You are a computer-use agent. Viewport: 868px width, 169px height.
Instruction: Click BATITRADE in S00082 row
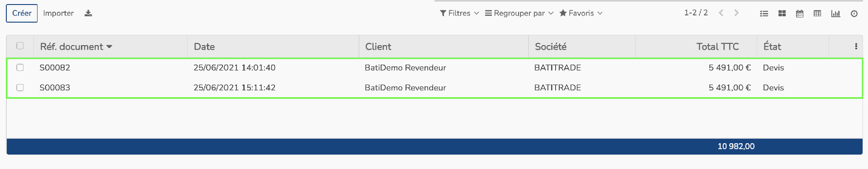coord(557,68)
